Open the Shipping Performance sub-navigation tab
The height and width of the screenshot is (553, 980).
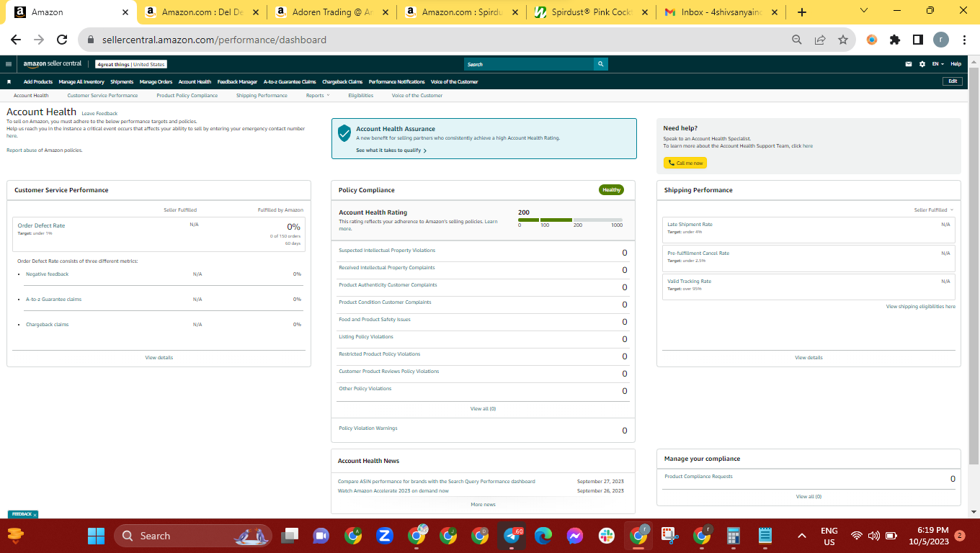pyautogui.click(x=262, y=95)
